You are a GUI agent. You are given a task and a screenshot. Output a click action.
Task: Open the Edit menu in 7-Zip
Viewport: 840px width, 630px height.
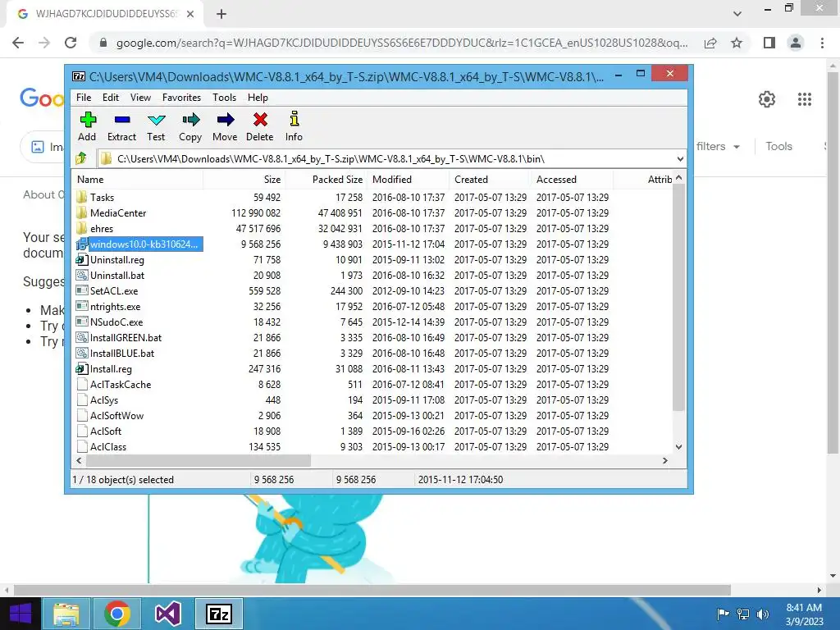[111, 98]
